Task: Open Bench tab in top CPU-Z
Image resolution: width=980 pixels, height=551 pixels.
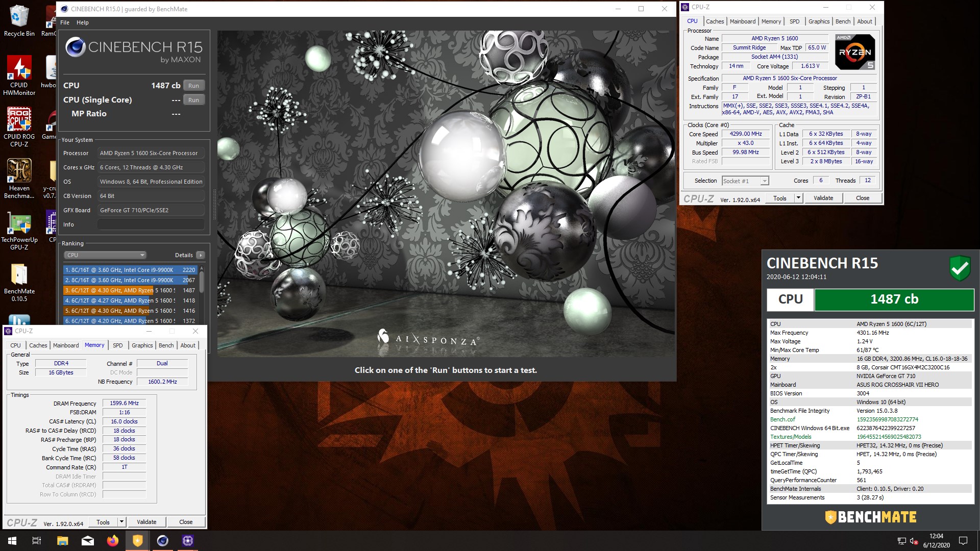Action: 843,21
